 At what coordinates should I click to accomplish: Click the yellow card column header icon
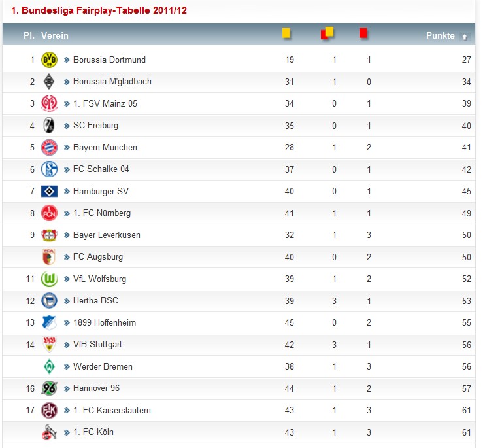(x=286, y=33)
